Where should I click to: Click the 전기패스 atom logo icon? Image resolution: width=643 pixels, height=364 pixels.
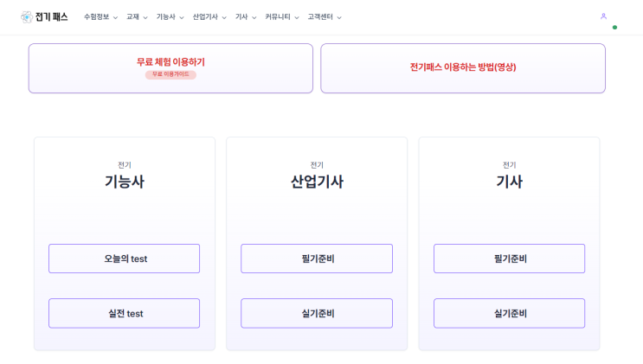tap(27, 16)
